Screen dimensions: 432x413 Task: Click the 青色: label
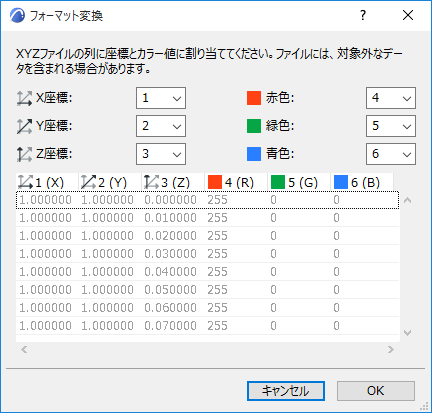coord(280,154)
